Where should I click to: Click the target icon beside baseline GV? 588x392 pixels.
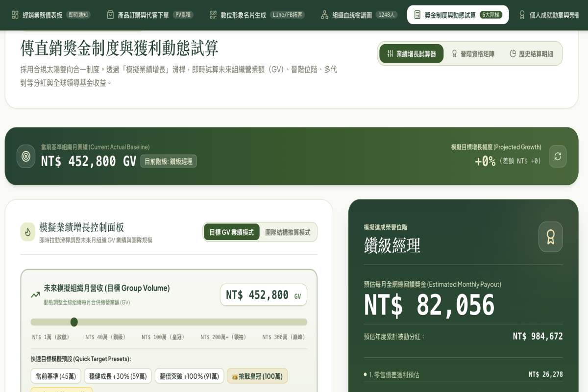pyautogui.click(x=26, y=156)
